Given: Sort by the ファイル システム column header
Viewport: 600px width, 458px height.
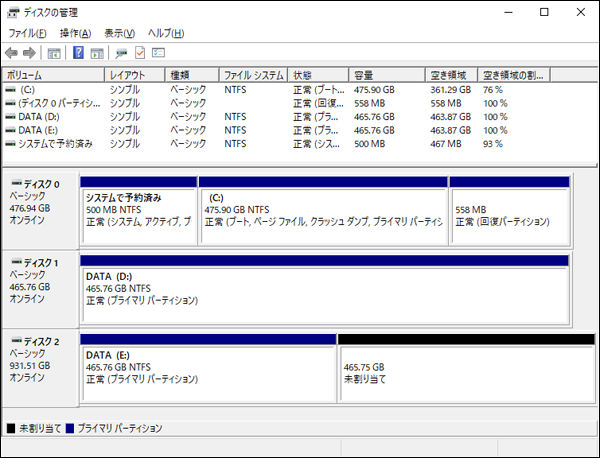Looking at the screenshot, I should (253, 75).
